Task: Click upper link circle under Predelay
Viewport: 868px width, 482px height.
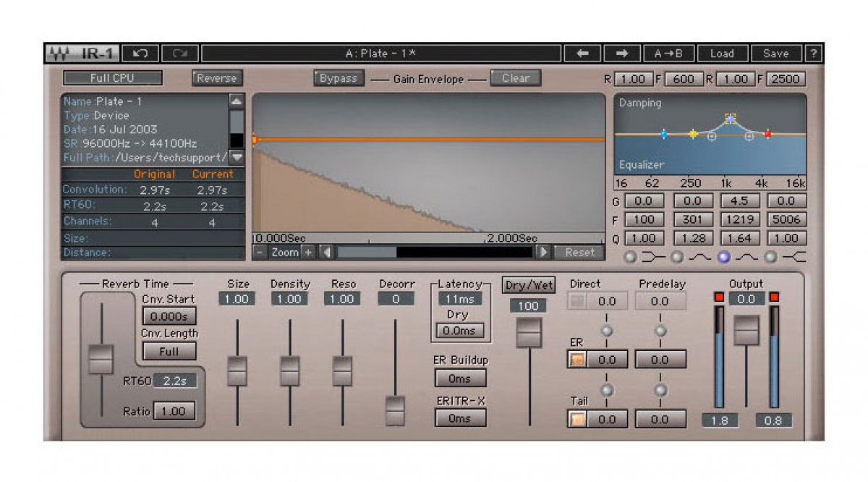Action: point(660,331)
